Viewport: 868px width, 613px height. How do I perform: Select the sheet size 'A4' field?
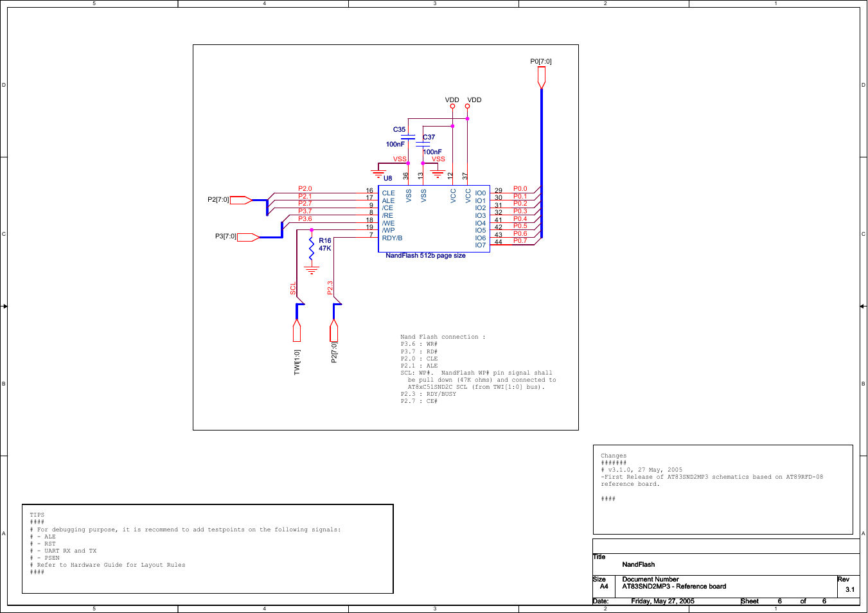(x=604, y=586)
